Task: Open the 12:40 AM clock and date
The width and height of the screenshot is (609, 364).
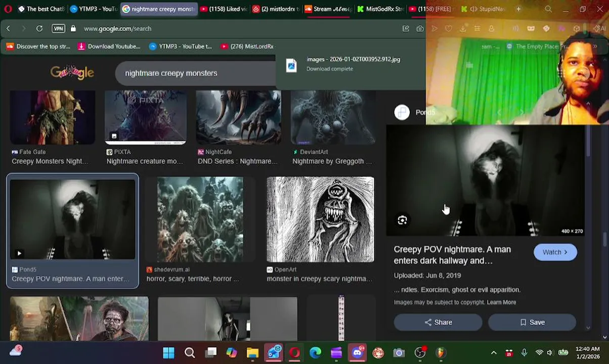Action: pyautogui.click(x=587, y=353)
